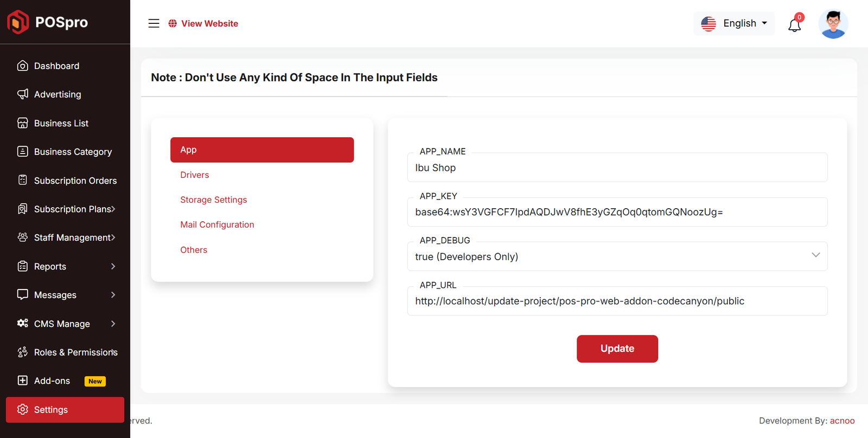The image size is (868, 438).
Task: Open the Drivers settings tab
Action: 194,175
